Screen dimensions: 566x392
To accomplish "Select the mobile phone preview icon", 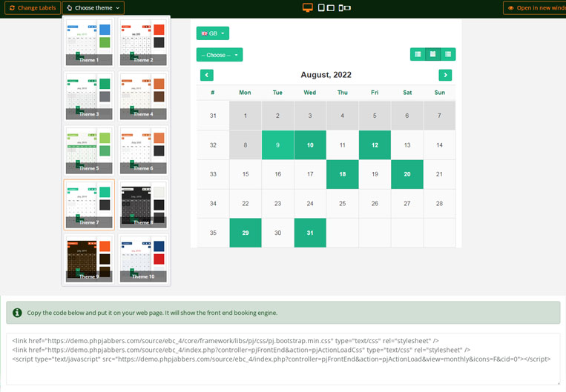I will click(344, 7).
